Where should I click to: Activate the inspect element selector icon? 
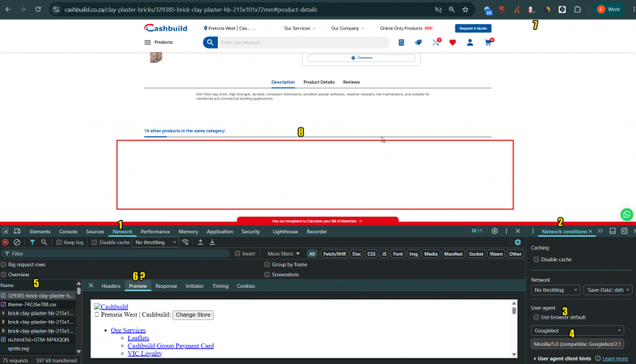[x=5, y=231]
